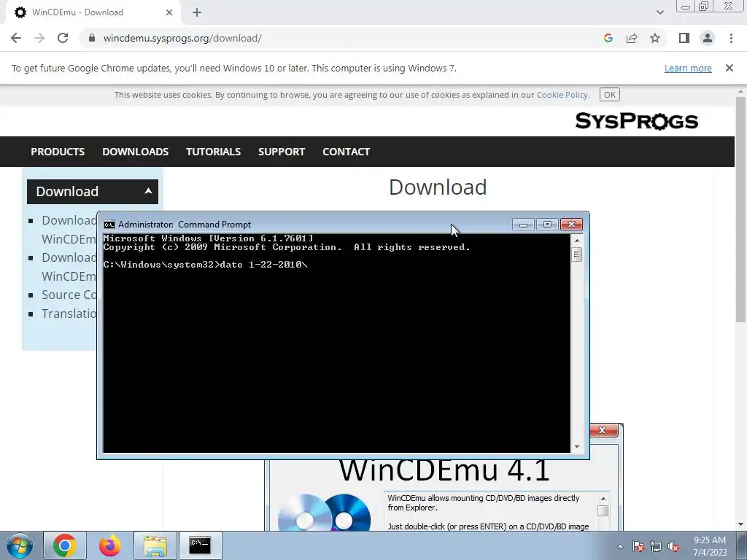Click the network tray icon
The width and height of the screenshot is (747, 560).
tap(656, 546)
